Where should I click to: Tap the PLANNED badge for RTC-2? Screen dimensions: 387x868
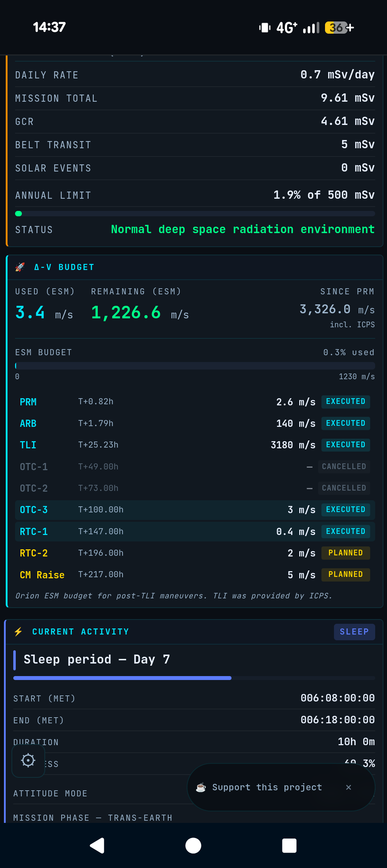tap(345, 553)
